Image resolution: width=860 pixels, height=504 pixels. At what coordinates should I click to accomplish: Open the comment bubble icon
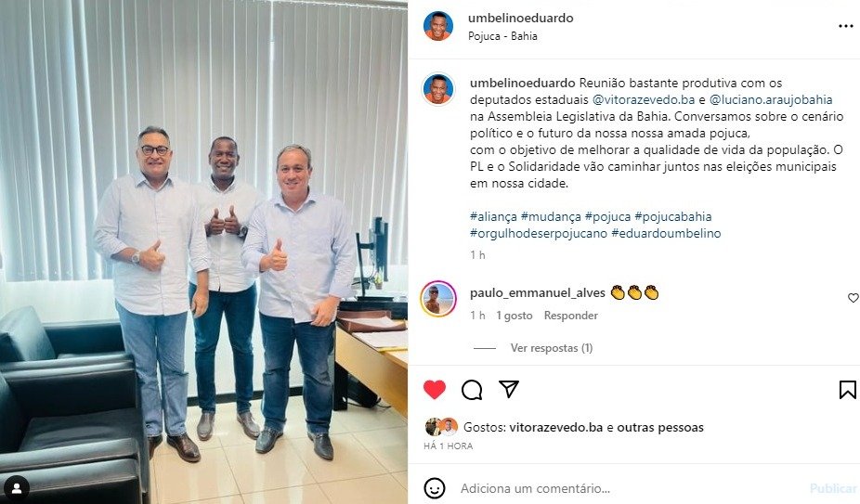472,390
